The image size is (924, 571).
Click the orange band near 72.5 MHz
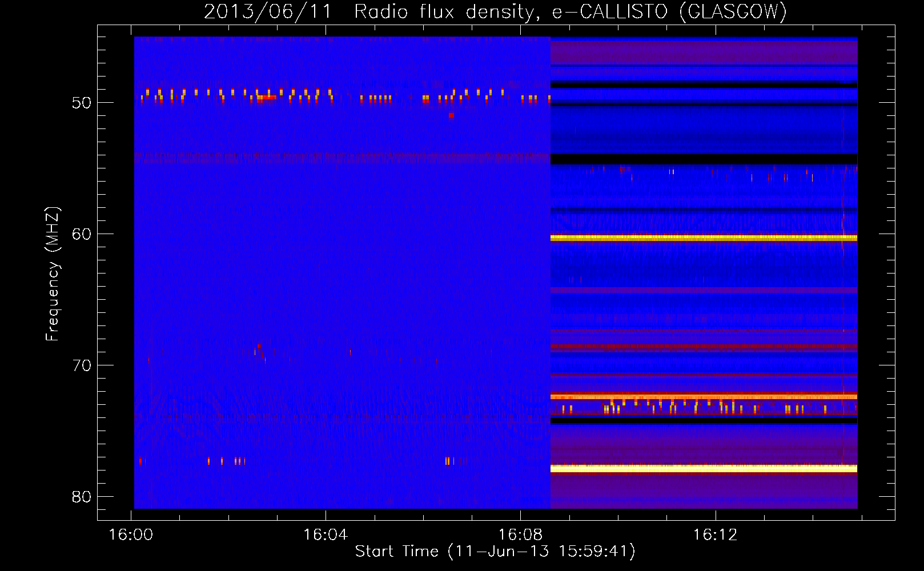704,396
